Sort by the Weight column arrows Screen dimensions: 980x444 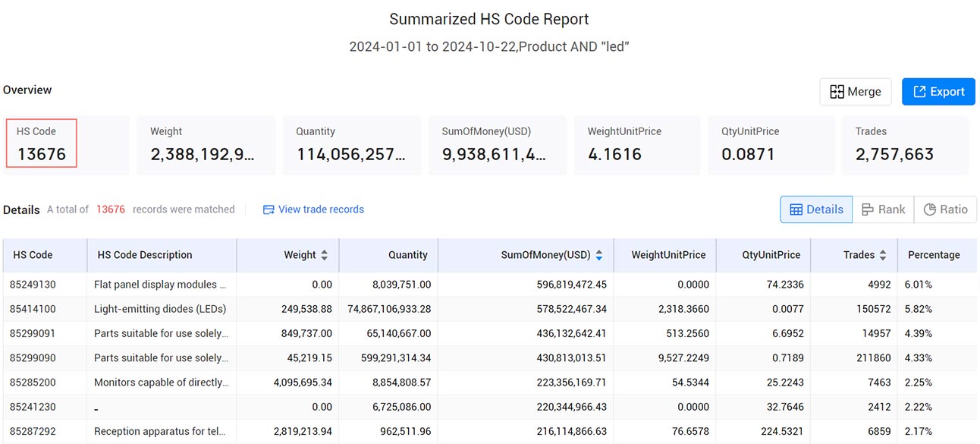click(325, 255)
